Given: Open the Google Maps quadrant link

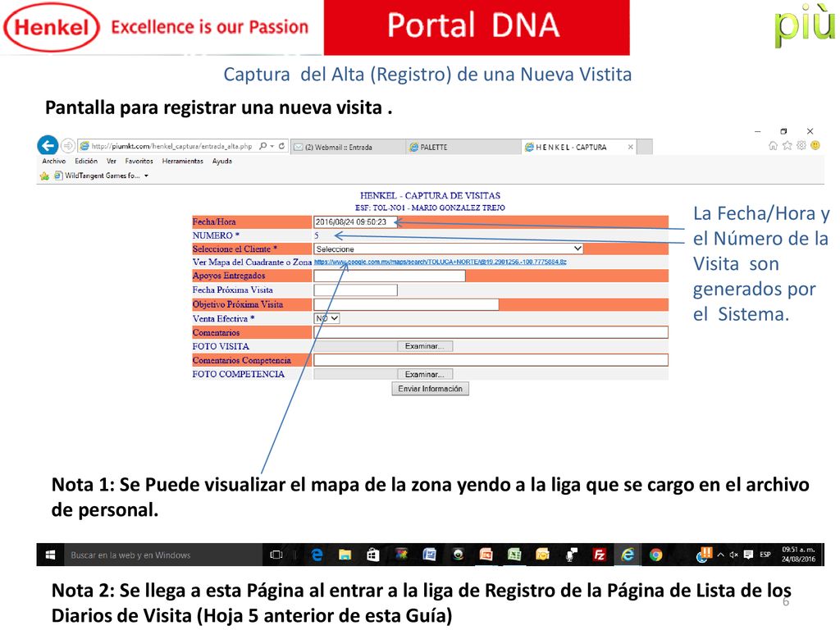Looking at the screenshot, I should [440, 262].
